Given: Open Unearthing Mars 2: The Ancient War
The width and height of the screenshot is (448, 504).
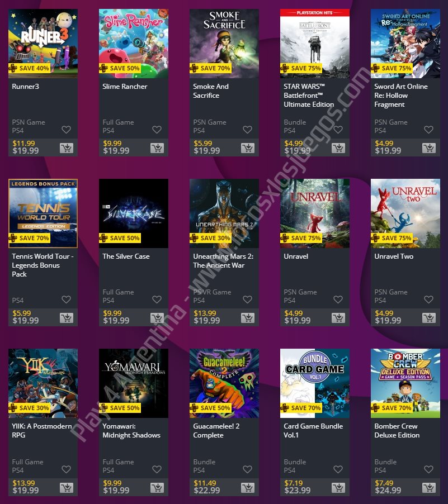Looking at the screenshot, I should tap(223, 261).
